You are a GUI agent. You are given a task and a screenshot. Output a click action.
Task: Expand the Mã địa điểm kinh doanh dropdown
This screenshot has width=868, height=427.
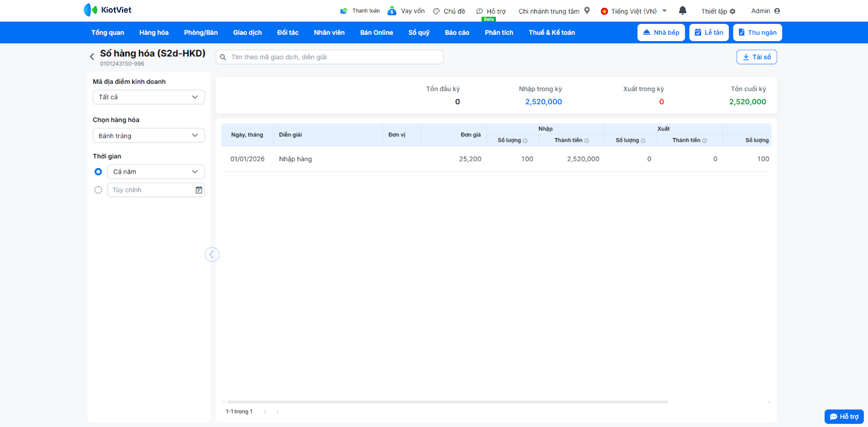149,97
